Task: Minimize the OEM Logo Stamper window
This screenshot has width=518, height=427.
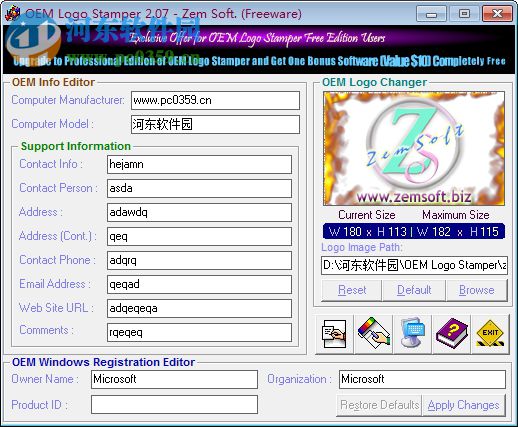Action: pos(431,14)
